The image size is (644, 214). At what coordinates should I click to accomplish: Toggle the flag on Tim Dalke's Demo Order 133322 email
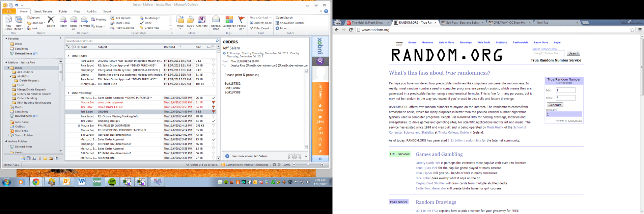point(213,107)
